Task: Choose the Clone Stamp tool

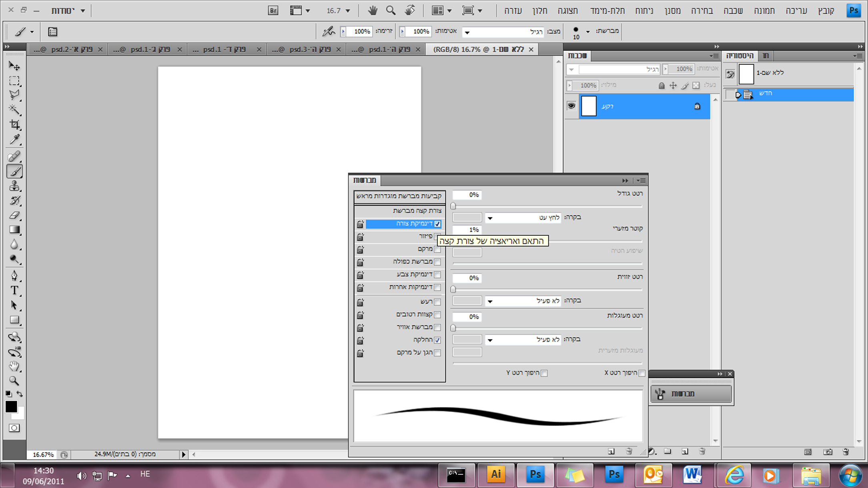Action: click(x=15, y=186)
